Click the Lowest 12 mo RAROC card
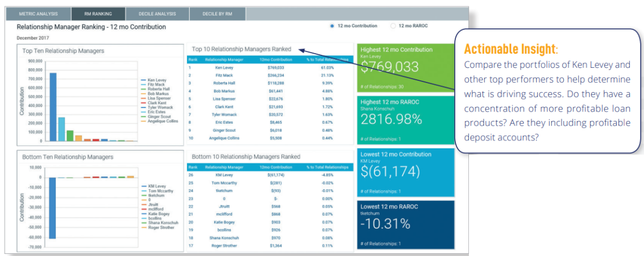The height and width of the screenshot is (256, 644). pyautogui.click(x=405, y=224)
